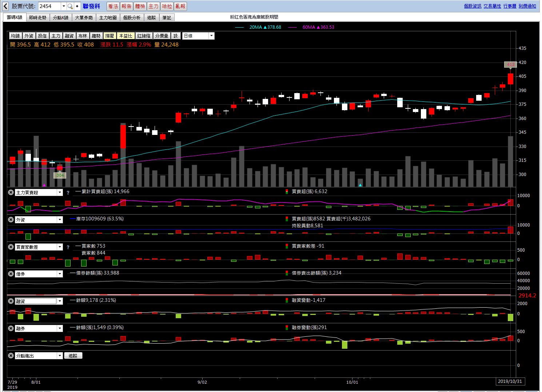Close the 買賣家數差 indicator panel
The image size is (542, 392).
click(11, 247)
